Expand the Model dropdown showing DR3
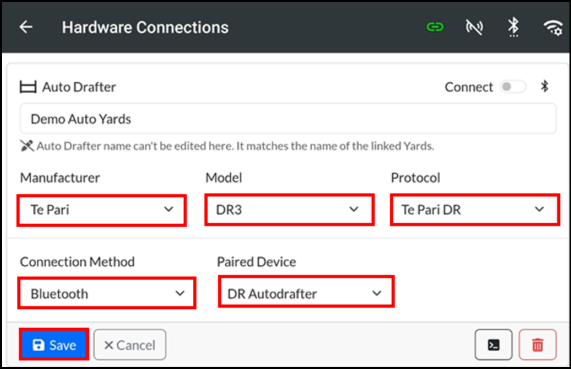 [x=290, y=210]
